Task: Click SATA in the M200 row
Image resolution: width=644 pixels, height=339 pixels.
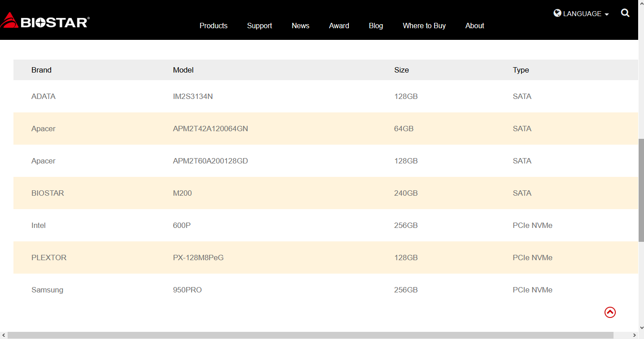Action: [x=522, y=193]
